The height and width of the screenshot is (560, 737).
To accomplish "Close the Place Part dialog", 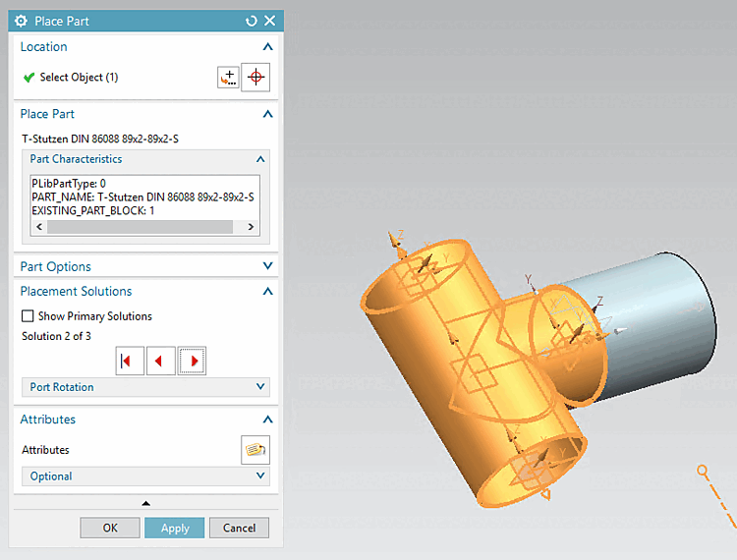I will [270, 21].
